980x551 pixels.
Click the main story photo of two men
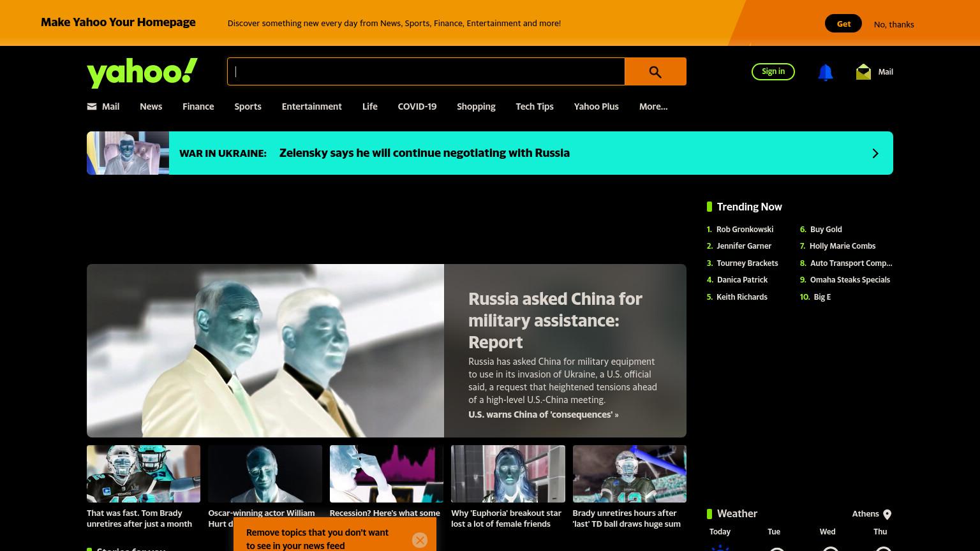265,351
